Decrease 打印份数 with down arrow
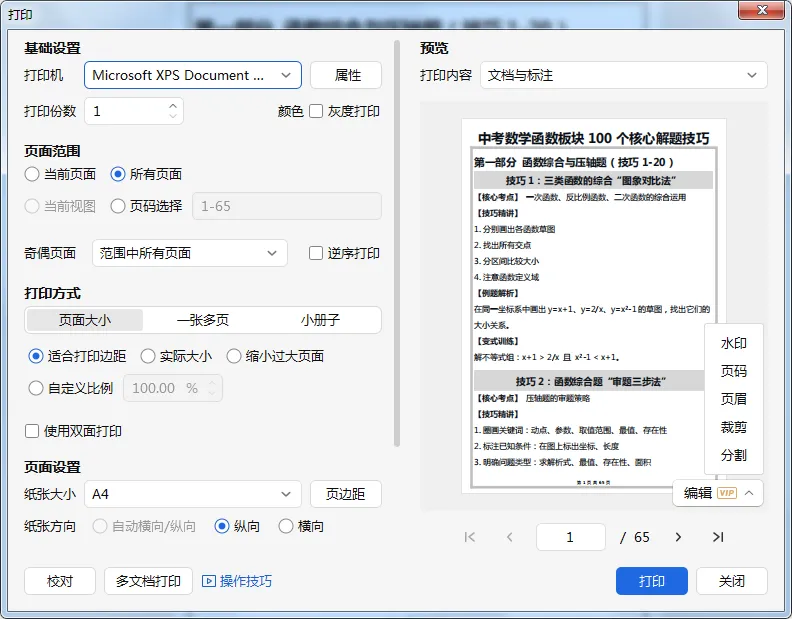792x619 pixels. click(173, 116)
